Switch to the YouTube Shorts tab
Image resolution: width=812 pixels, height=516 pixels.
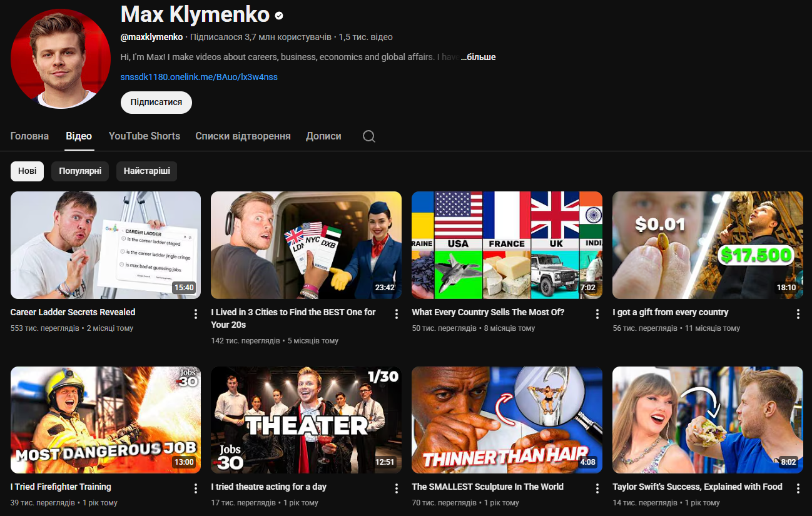click(x=144, y=136)
